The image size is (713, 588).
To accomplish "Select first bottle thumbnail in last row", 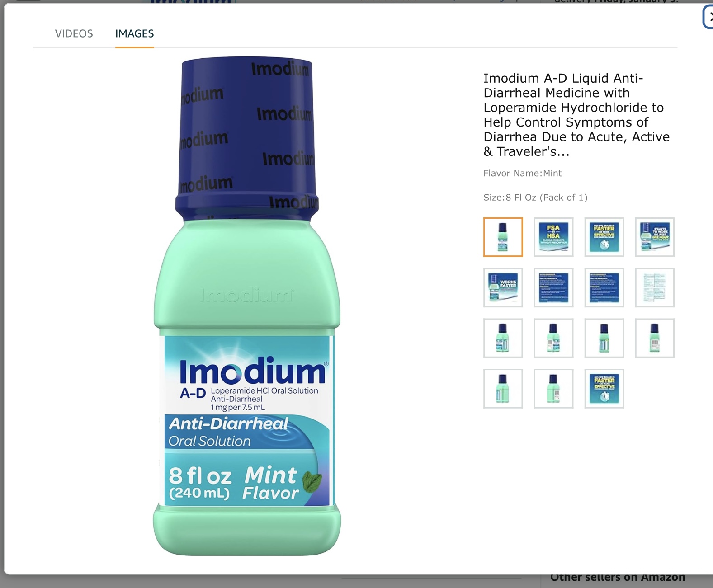I will [503, 389].
